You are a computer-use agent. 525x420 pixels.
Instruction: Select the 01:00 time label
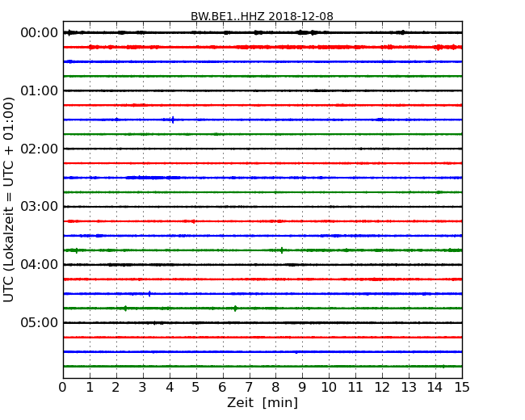[40, 90]
